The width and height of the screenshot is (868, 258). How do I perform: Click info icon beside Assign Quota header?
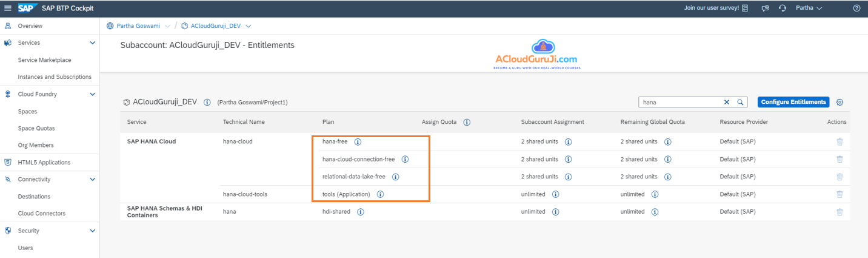coord(467,122)
